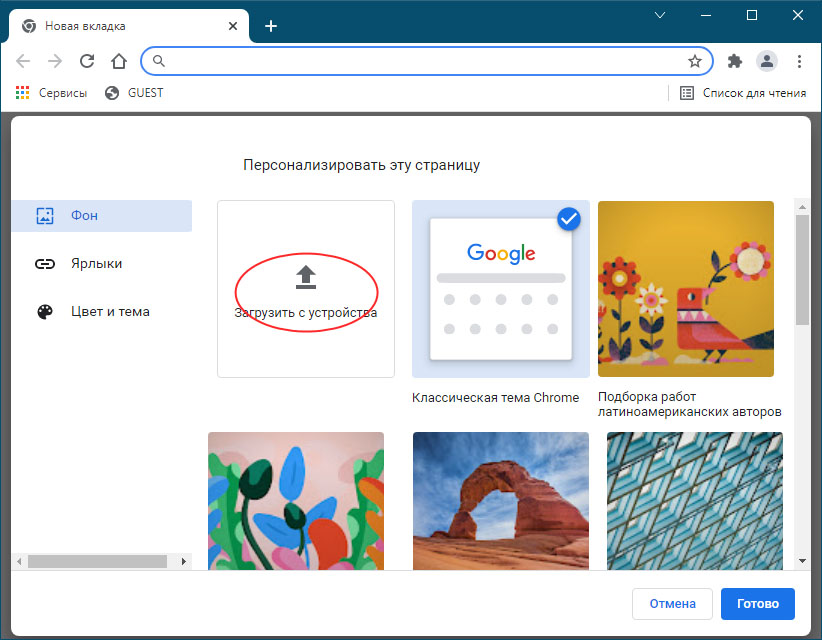Click Загрузить с устройства upload tile

pos(306,289)
